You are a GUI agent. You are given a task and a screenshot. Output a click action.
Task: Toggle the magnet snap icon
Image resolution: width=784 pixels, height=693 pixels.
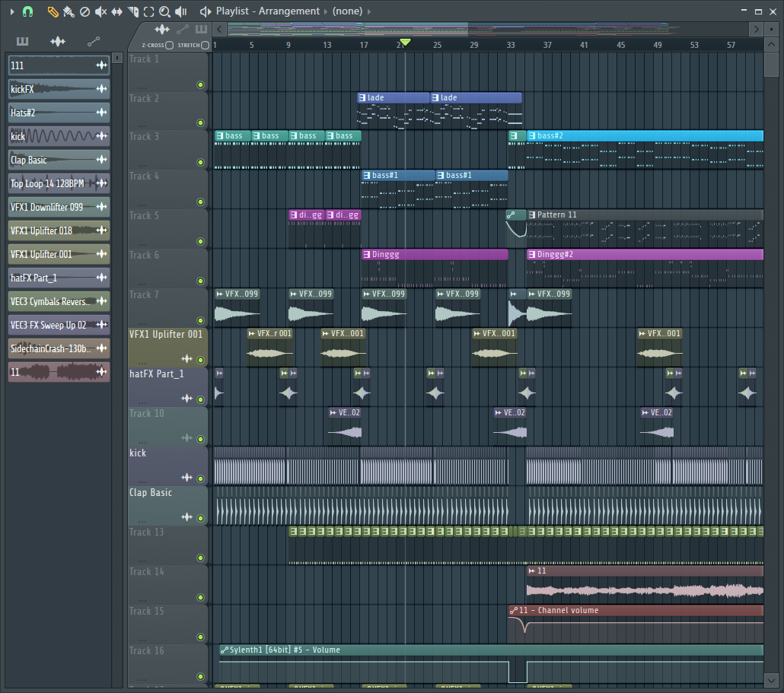point(27,11)
